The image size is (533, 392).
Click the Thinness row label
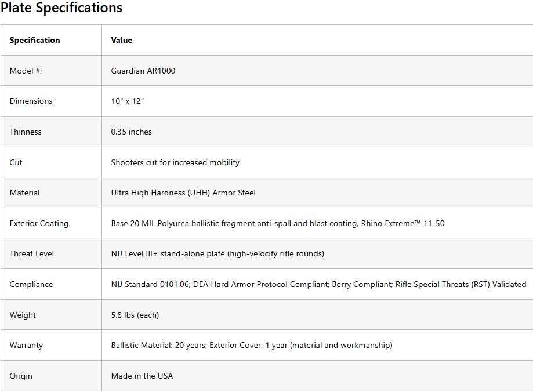click(x=26, y=132)
